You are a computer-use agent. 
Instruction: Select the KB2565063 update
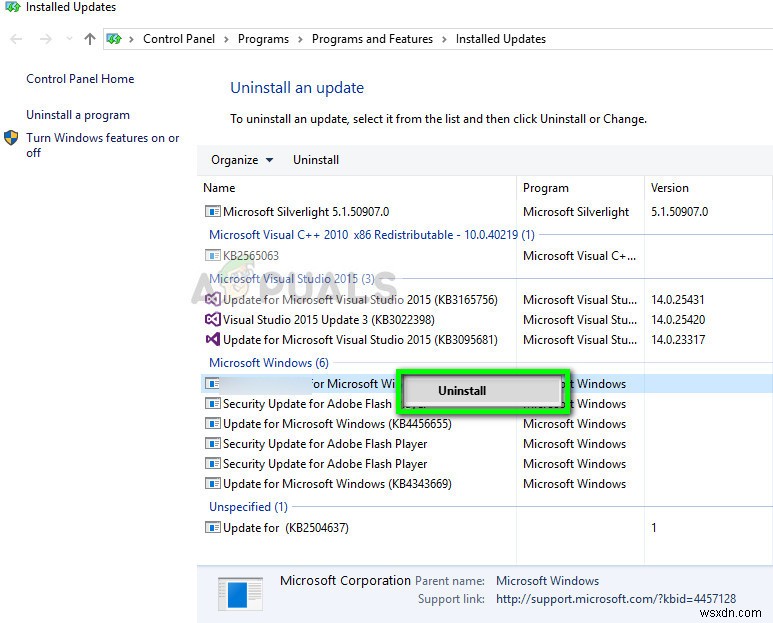(x=250, y=256)
